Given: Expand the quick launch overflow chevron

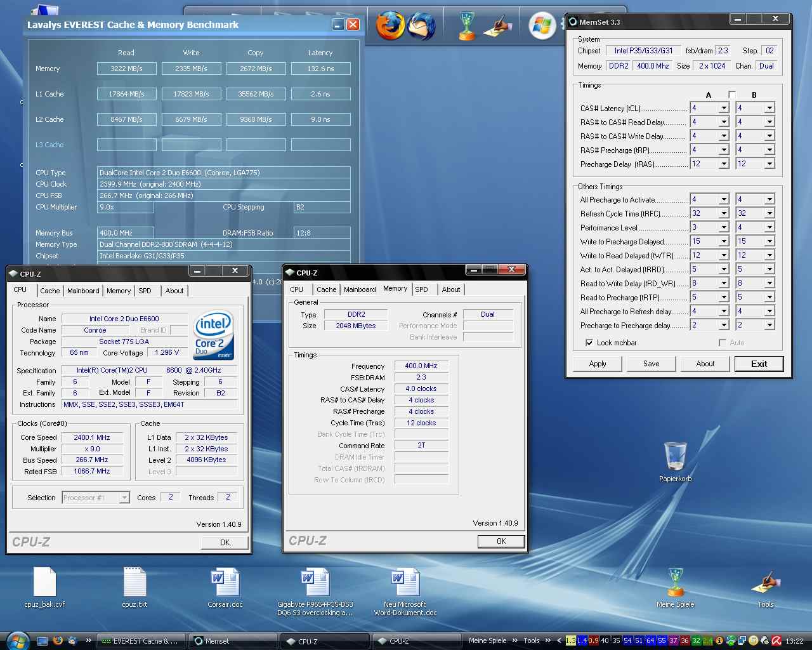Looking at the screenshot, I should 88,640.
